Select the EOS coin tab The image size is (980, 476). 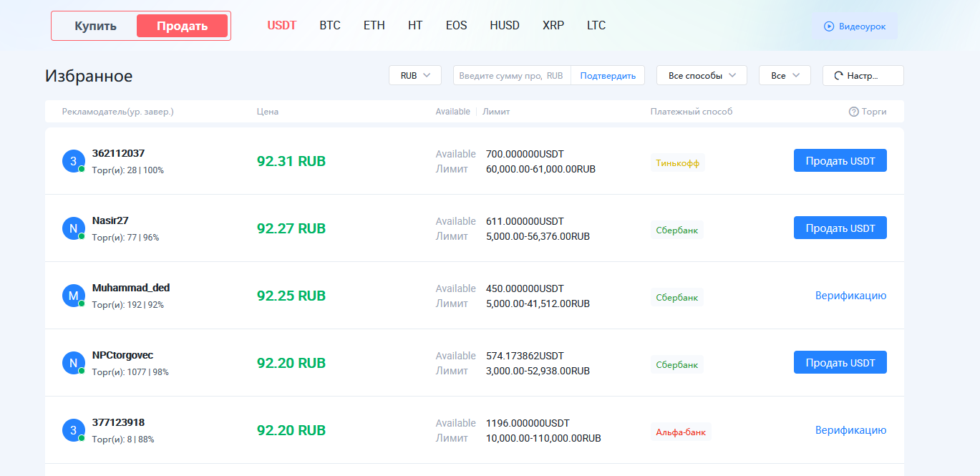[x=456, y=25]
